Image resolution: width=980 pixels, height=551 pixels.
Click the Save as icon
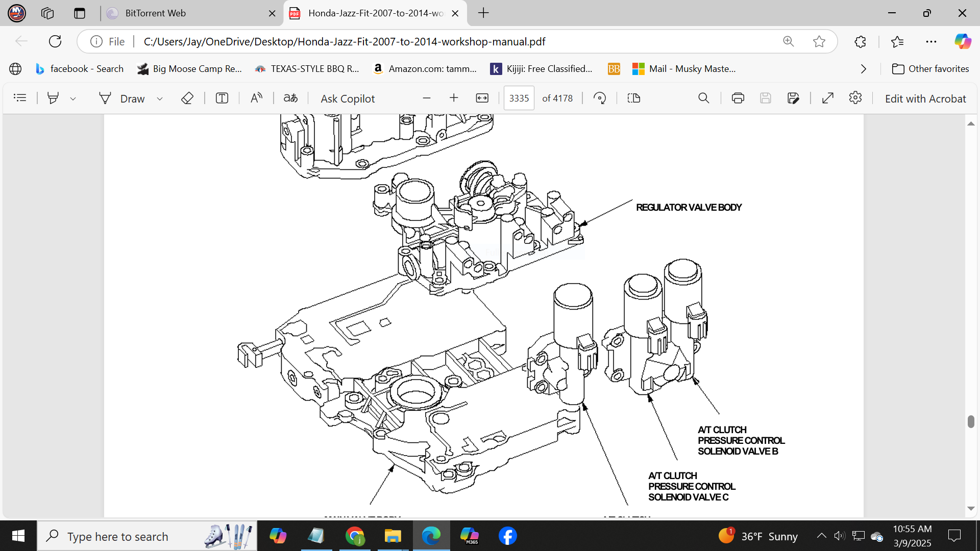pos(793,98)
